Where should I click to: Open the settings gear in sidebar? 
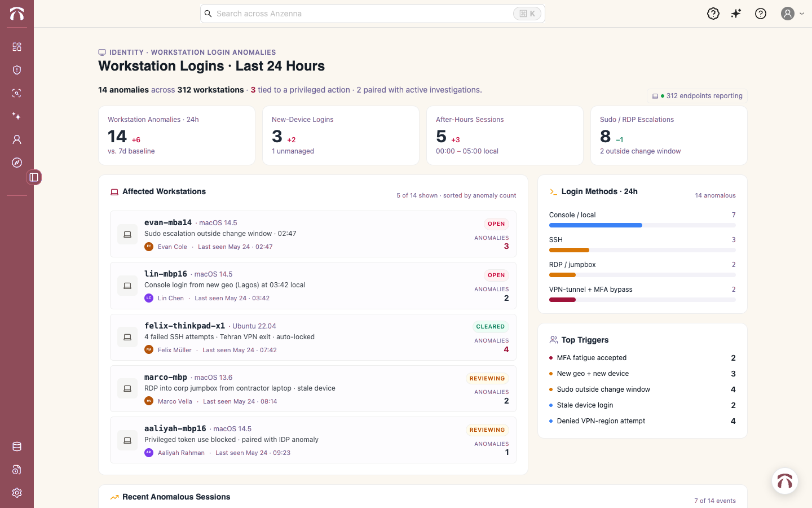pyautogui.click(x=17, y=493)
